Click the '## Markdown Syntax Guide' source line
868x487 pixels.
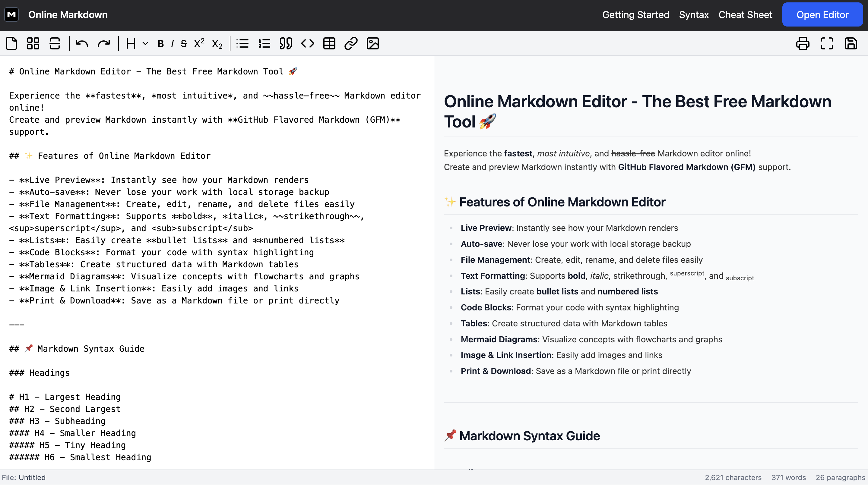pos(77,349)
